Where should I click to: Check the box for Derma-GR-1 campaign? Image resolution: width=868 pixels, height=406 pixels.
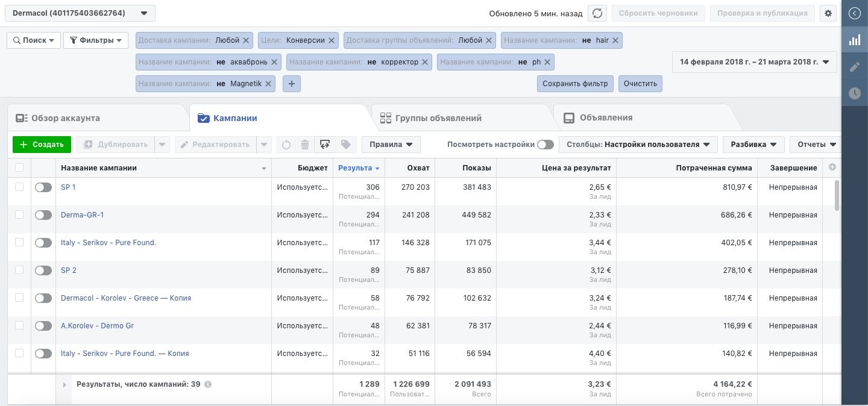click(19, 214)
